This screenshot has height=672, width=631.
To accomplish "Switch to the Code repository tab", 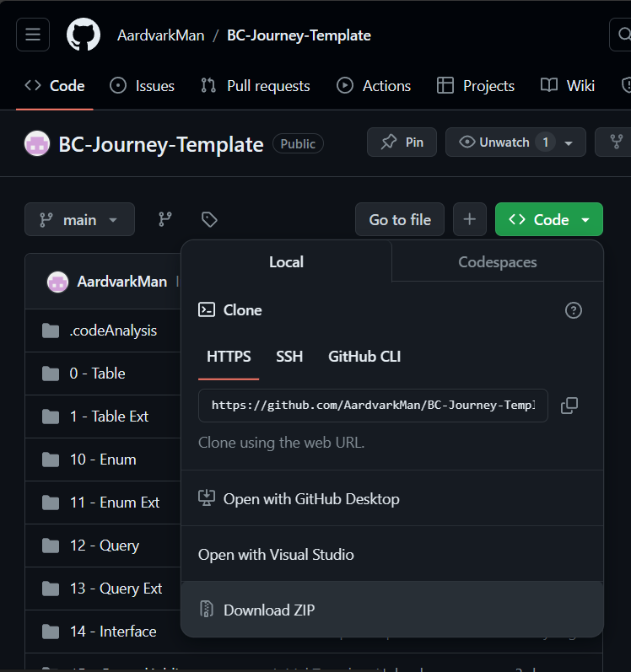I will (x=55, y=86).
